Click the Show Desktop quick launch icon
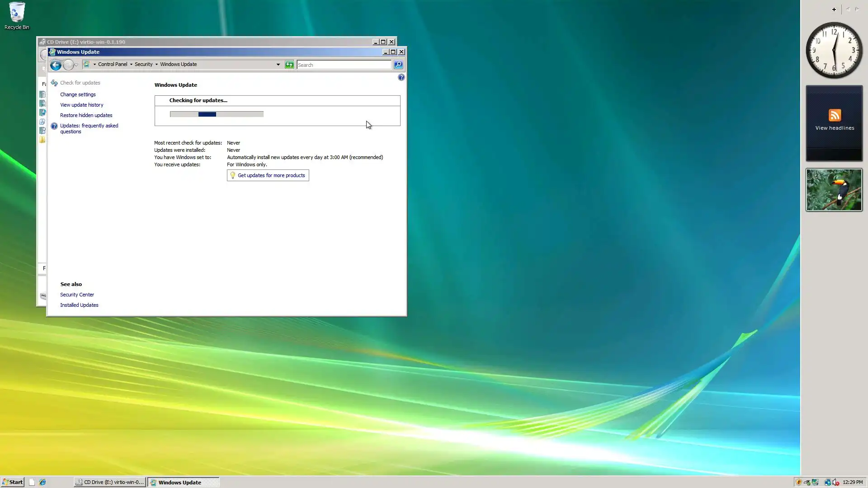The width and height of the screenshot is (868, 488). click(32, 482)
